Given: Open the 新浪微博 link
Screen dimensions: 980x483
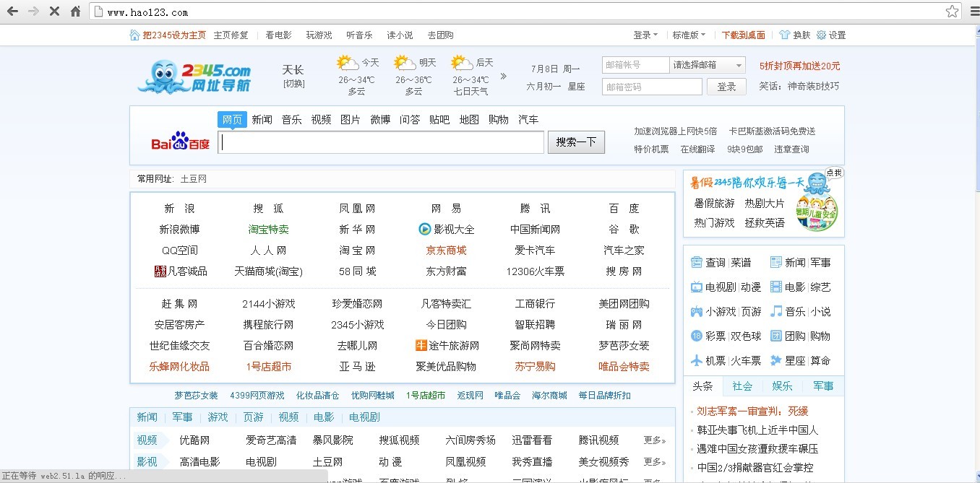Looking at the screenshot, I should (x=179, y=230).
